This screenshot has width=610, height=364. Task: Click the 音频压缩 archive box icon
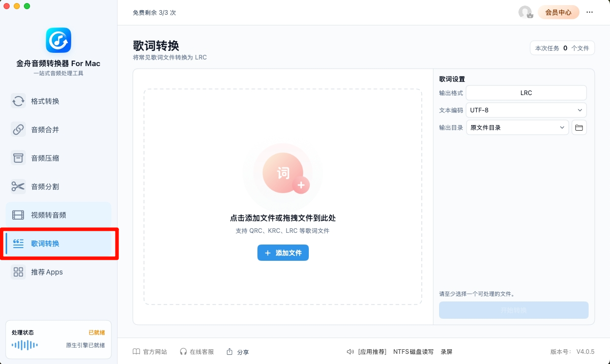click(x=18, y=158)
